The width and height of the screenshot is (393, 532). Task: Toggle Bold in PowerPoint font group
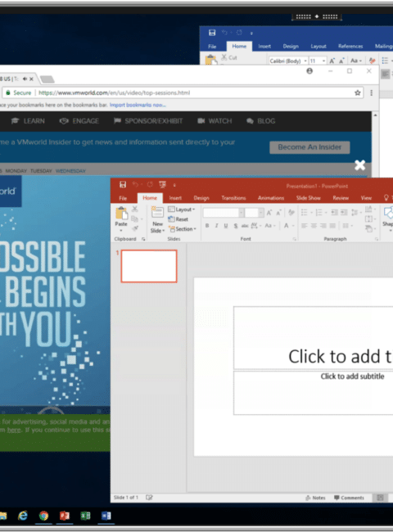[x=207, y=226]
